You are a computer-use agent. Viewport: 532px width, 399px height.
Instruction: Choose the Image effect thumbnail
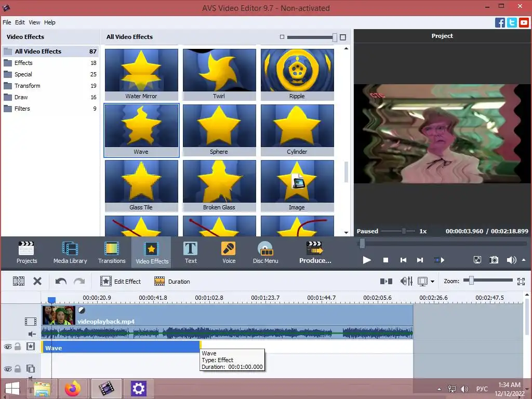pos(297,185)
